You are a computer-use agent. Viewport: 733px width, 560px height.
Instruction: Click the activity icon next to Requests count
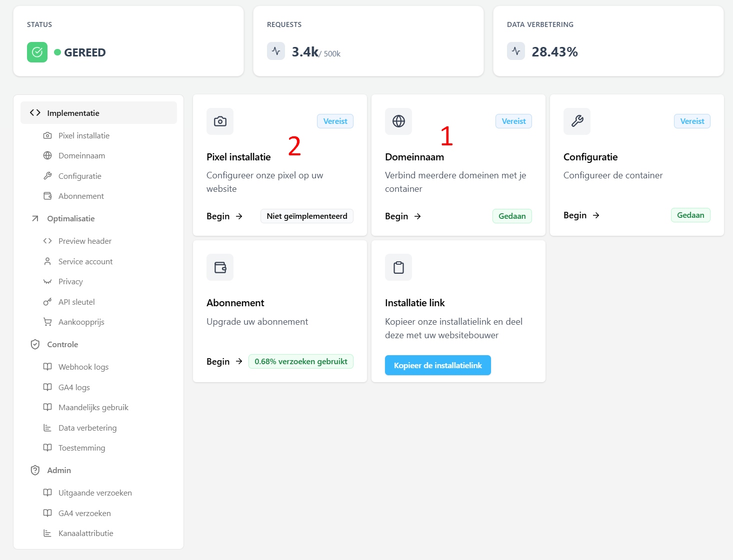click(x=276, y=51)
